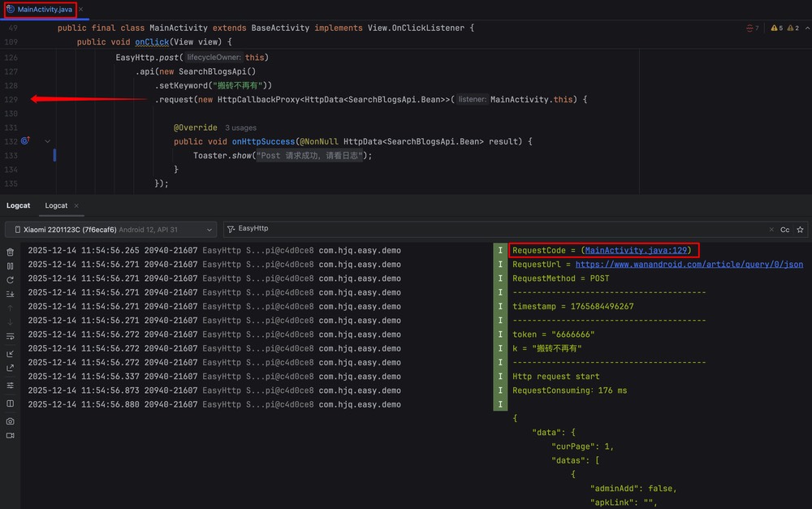Click line number 129 in gutter
This screenshot has height=509, width=812.
coord(11,99)
